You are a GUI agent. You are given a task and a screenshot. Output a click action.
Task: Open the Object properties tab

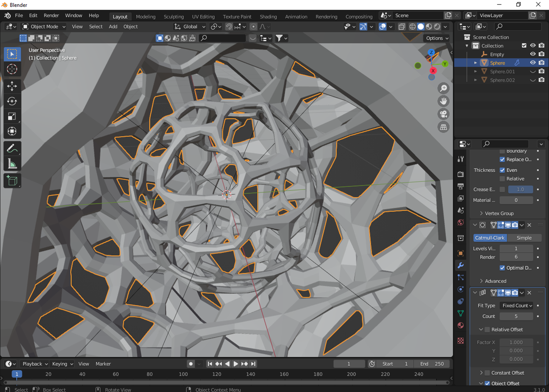461,253
